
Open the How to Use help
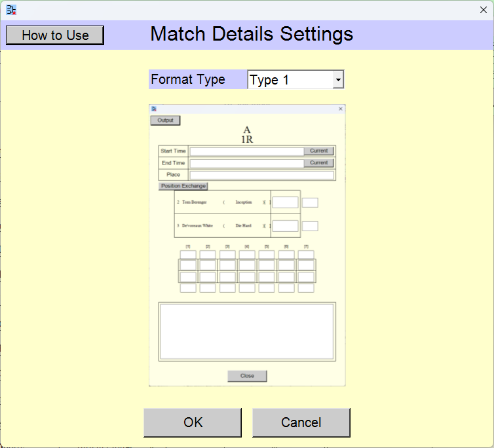point(55,35)
